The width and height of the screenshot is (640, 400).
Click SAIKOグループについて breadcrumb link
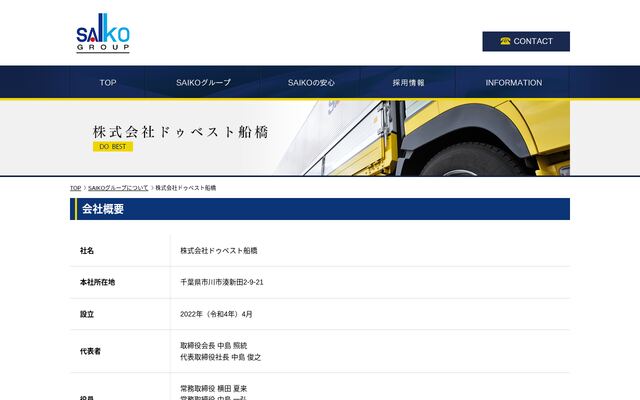coord(118,188)
